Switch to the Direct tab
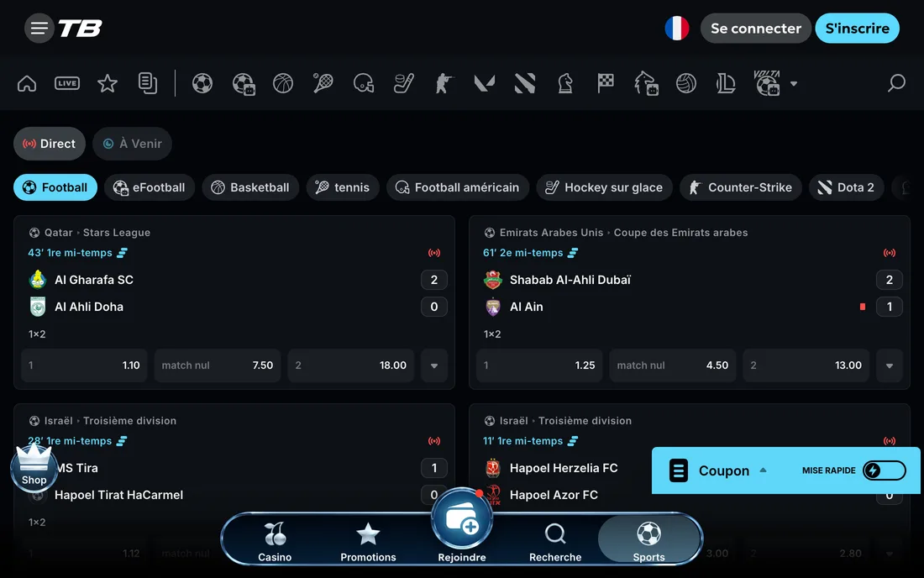 [x=50, y=144]
